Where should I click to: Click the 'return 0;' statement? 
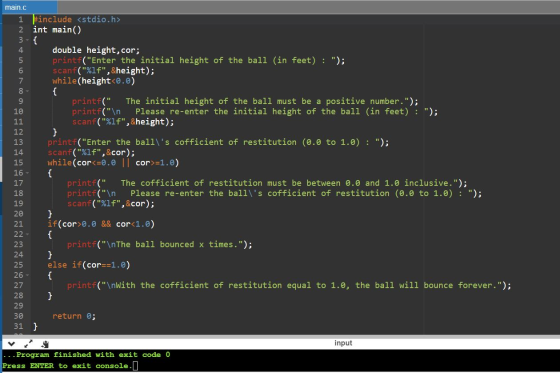click(x=74, y=316)
